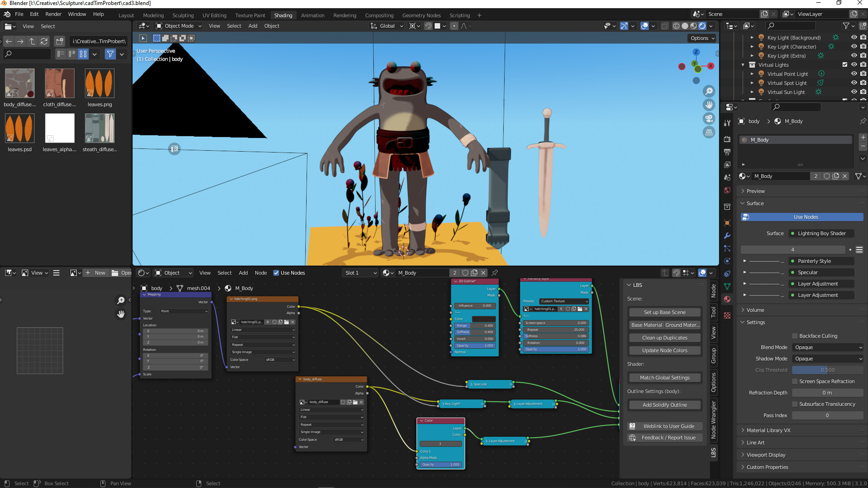Open the Material properties tab icon
The width and height of the screenshot is (868, 488).
click(x=727, y=299)
